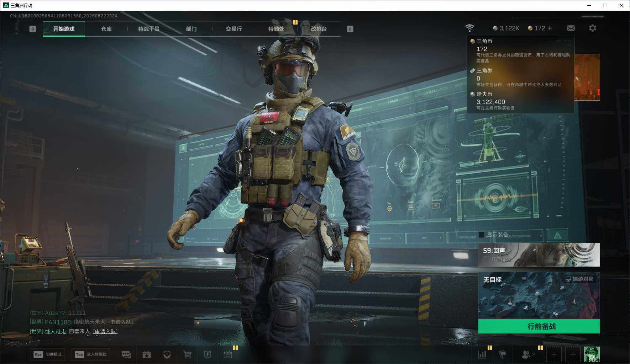Click the Tab 进入特勤处 button
The image size is (630, 364).
pos(91,354)
